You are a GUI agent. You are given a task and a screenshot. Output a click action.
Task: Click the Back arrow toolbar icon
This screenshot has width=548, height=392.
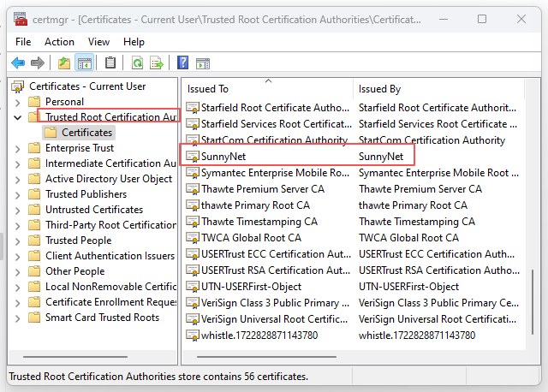[18, 62]
